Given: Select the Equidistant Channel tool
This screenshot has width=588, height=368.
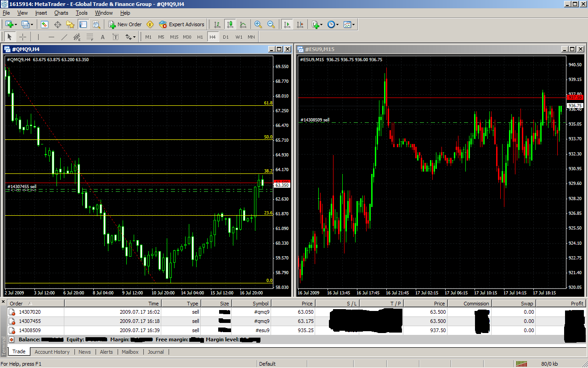Looking at the screenshot, I should (77, 37).
